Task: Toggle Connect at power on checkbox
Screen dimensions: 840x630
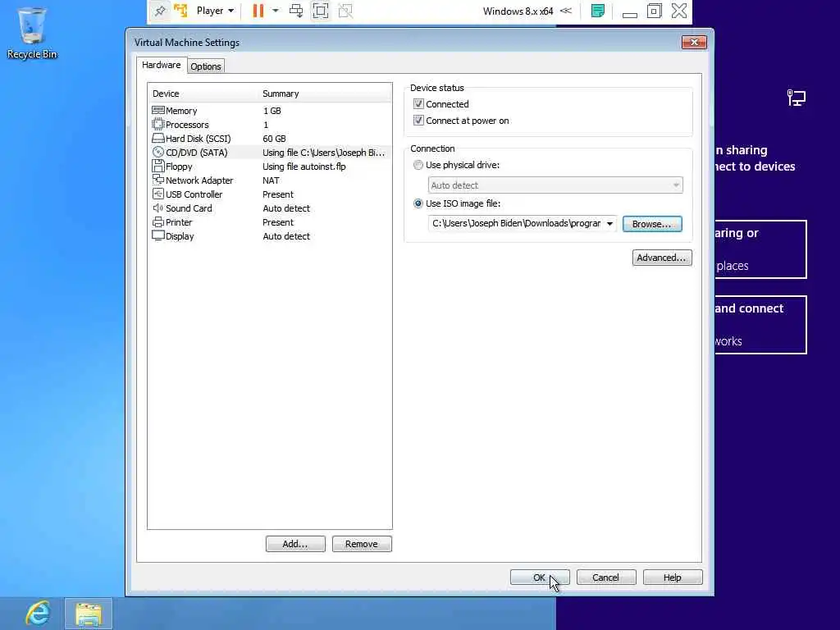Action: (418, 121)
